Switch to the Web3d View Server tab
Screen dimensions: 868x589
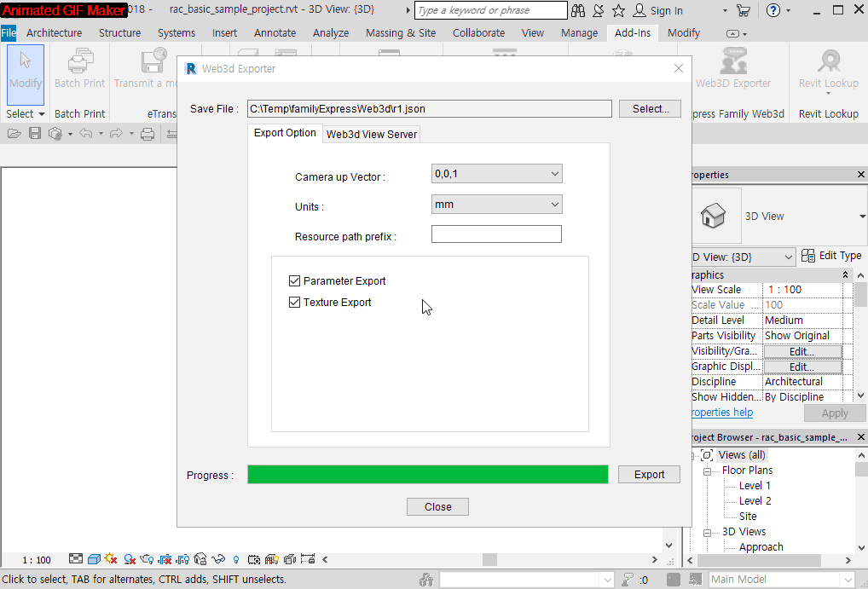[x=372, y=134]
